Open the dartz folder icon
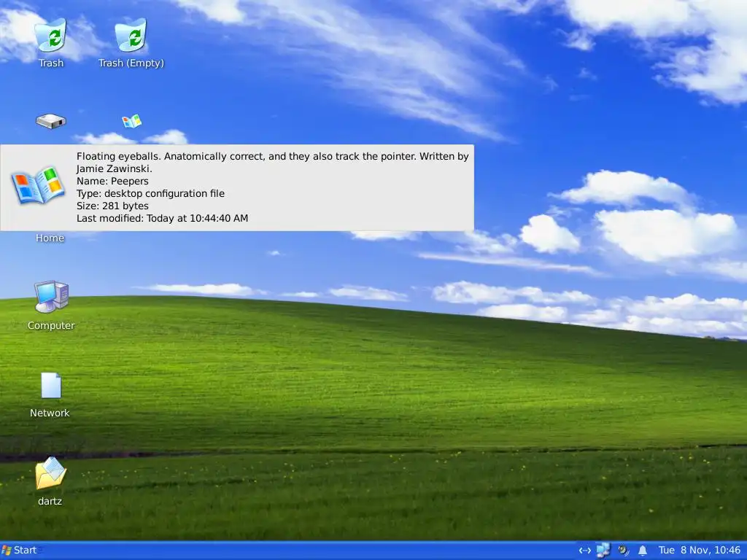 pos(51,472)
